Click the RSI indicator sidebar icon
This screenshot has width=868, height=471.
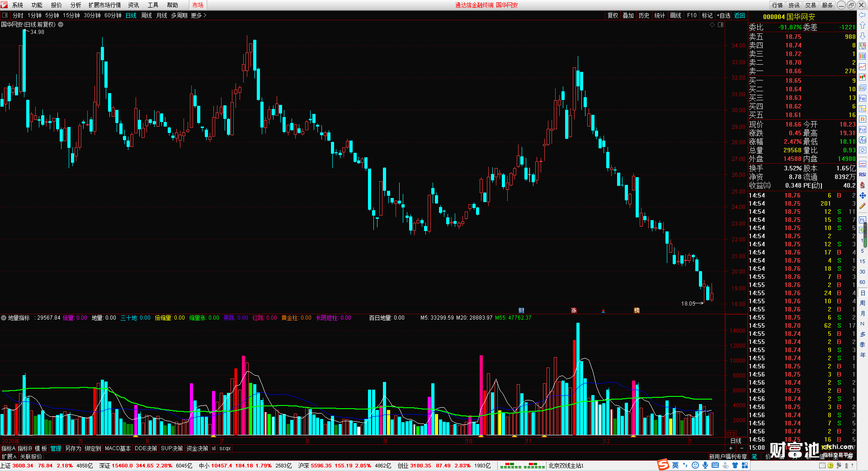[x=862, y=174]
